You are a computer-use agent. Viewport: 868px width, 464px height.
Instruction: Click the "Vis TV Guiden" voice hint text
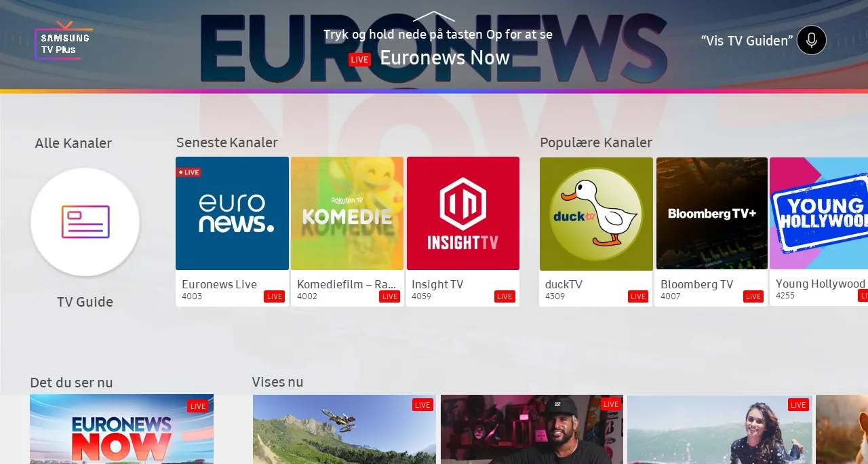coord(747,41)
